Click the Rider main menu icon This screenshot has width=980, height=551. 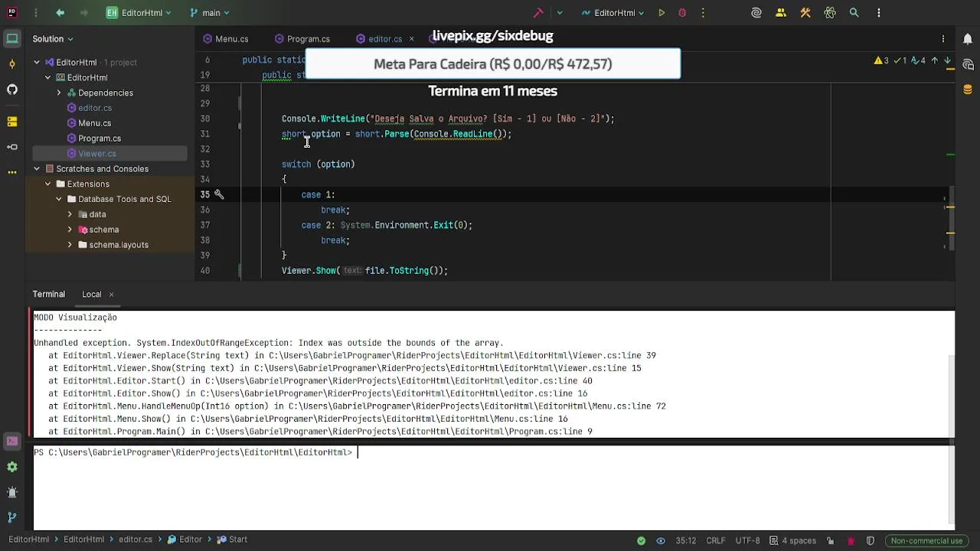pyautogui.click(x=11, y=13)
